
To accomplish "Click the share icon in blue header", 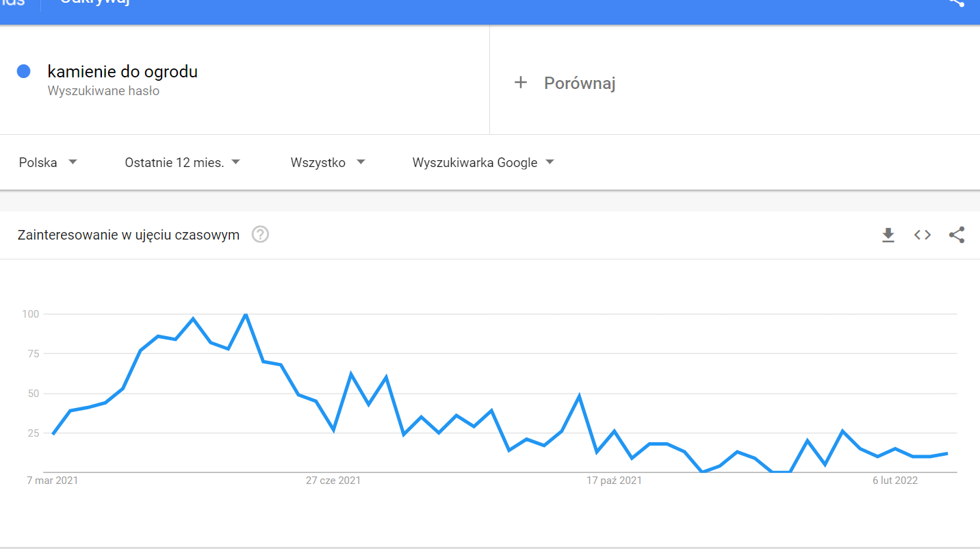I will (x=956, y=3).
